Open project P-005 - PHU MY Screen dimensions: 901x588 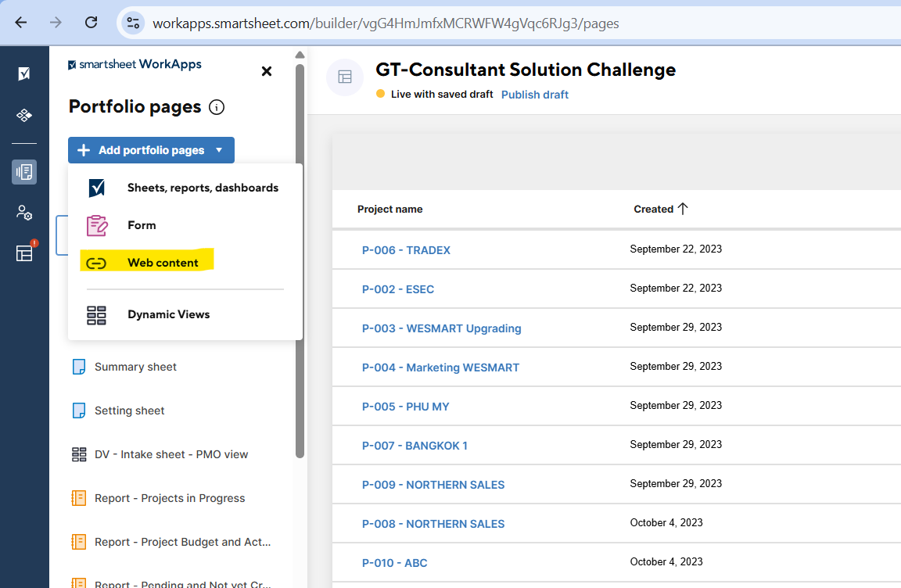click(x=405, y=407)
